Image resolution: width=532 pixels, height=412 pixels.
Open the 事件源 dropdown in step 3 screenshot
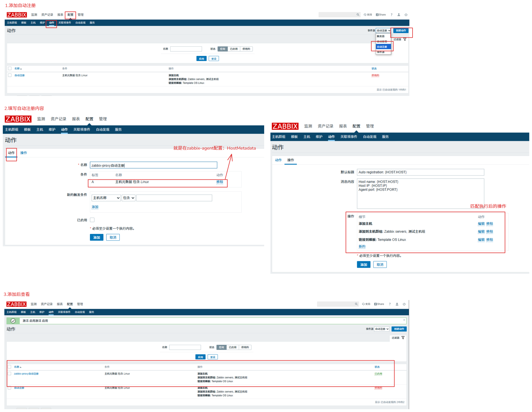(x=382, y=329)
